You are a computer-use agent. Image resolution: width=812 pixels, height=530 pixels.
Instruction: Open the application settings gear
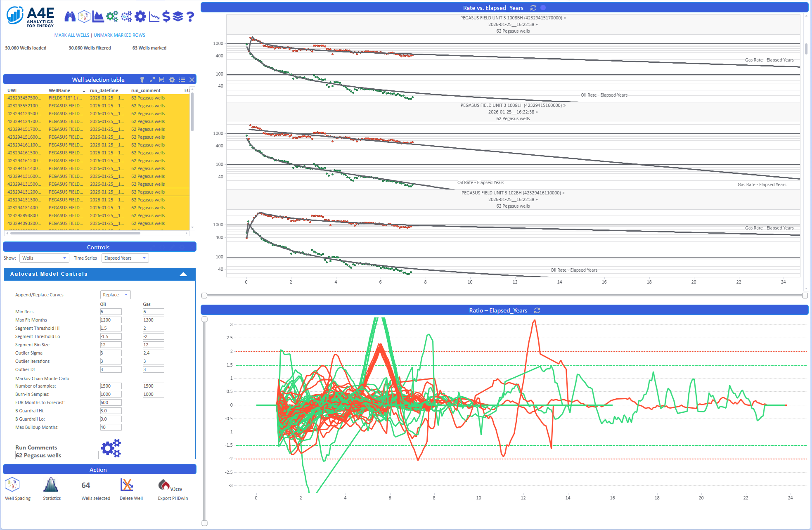140,17
